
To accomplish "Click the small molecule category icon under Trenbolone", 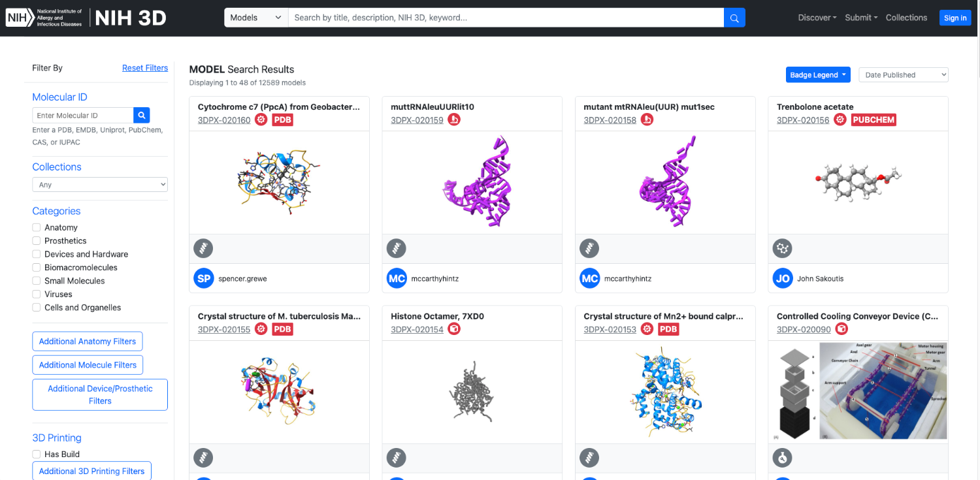I will click(782, 248).
